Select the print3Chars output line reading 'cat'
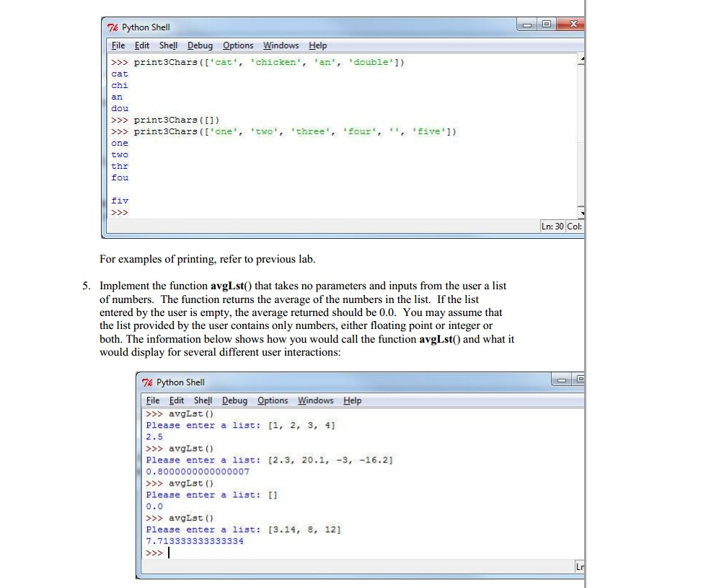The width and height of the screenshot is (727, 588). pyautogui.click(x=120, y=74)
